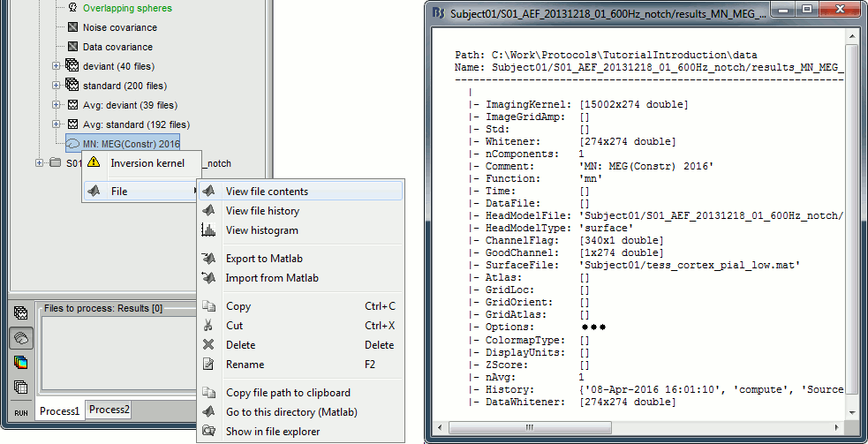Select the matrices data type icon
The height and width of the screenshot is (444, 868).
pos(20,387)
